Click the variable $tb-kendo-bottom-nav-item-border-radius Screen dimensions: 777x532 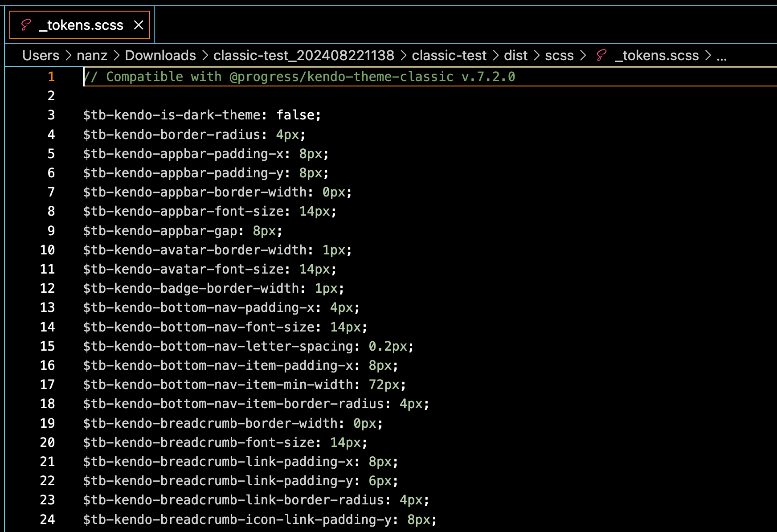pos(233,404)
